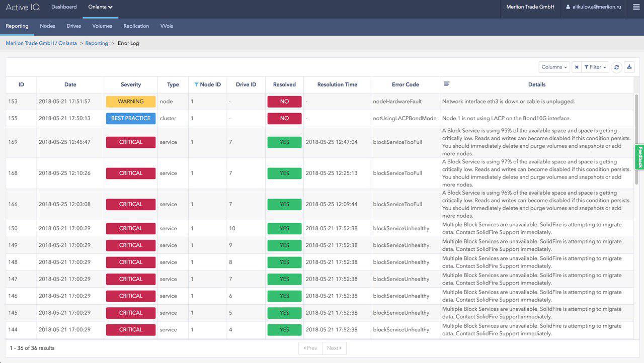Select the notUsingLACPBondMode error code cell
644x363 pixels.
(405, 118)
